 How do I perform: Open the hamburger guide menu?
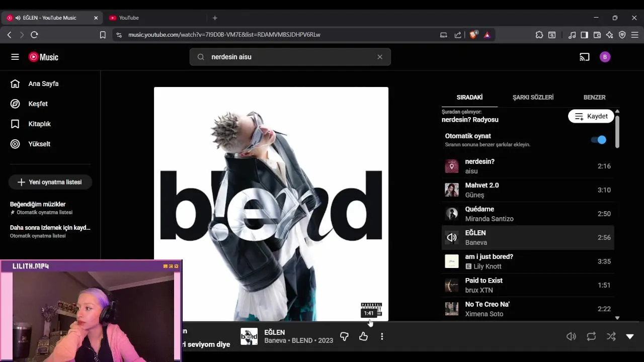pos(15,57)
